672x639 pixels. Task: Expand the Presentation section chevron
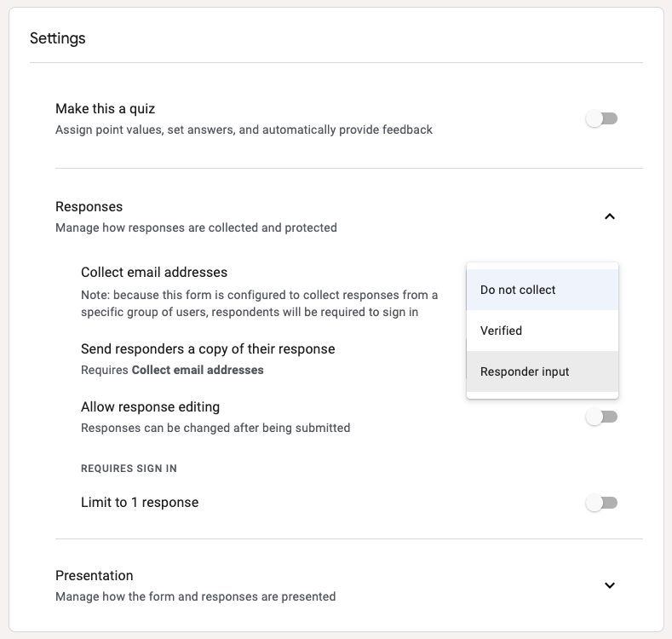coord(609,585)
